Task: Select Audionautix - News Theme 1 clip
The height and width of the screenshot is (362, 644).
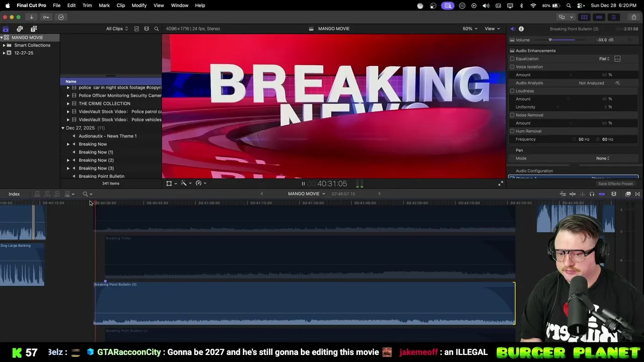Action: pyautogui.click(x=111, y=136)
